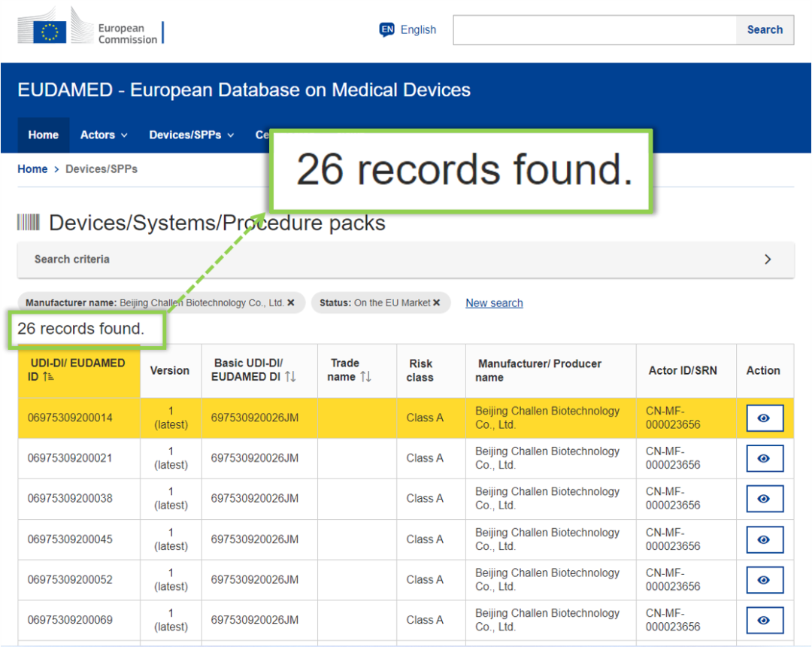Click the Home breadcrumb link
This screenshot has width=812, height=647.
pyautogui.click(x=32, y=169)
